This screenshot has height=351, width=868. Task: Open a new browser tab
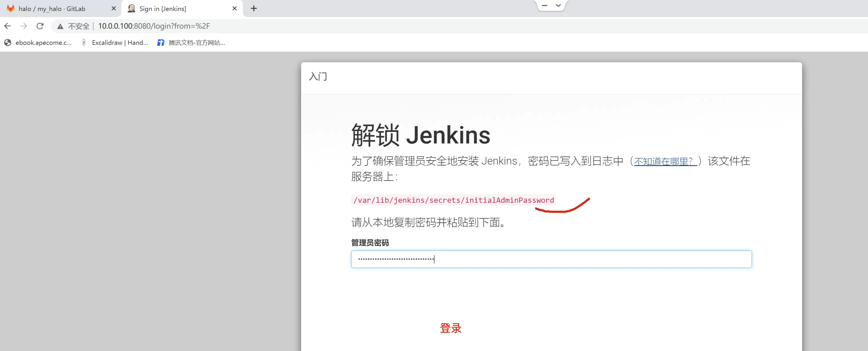[254, 9]
